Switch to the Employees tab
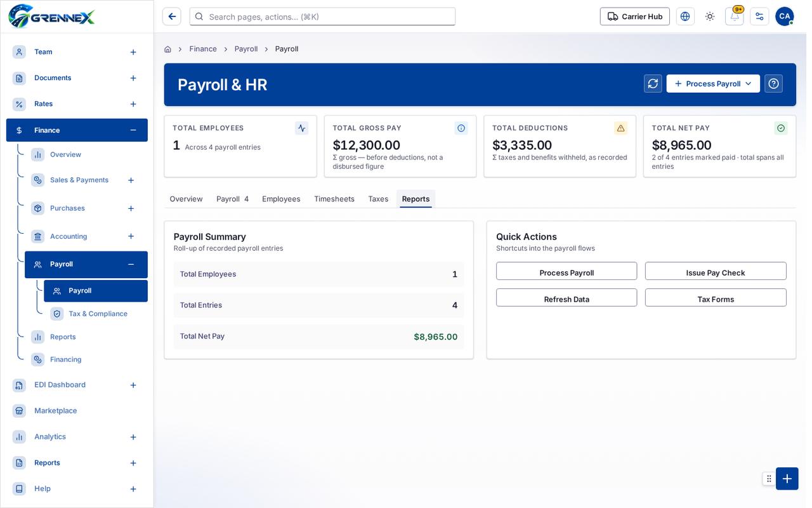 [x=281, y=199]
